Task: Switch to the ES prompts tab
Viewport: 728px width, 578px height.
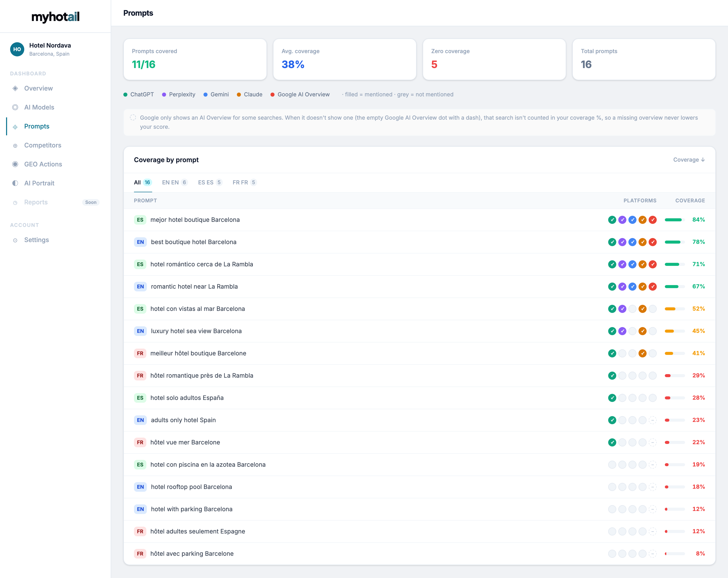Action: coord(210,182)
